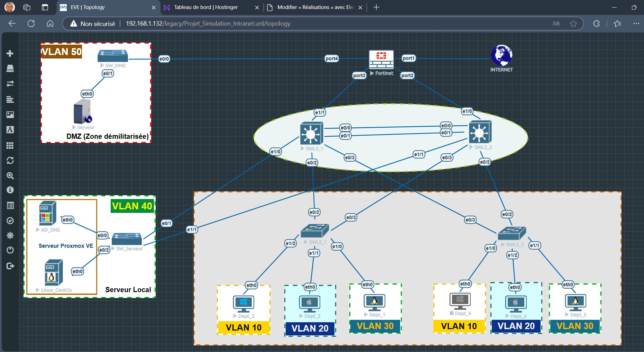Open the Add an object menu
Image resolution: width=644 pixels, height=352 pixels.
pos(10,53)
